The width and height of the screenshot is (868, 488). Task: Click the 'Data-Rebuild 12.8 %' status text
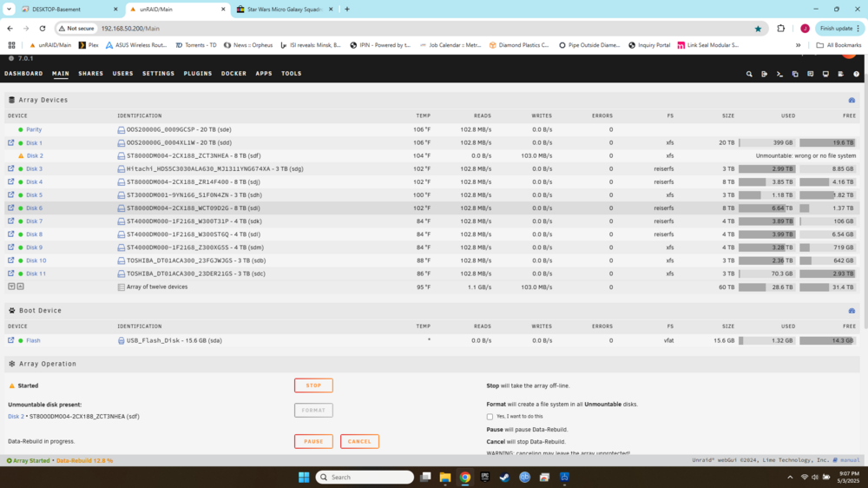tap(84, 460)
